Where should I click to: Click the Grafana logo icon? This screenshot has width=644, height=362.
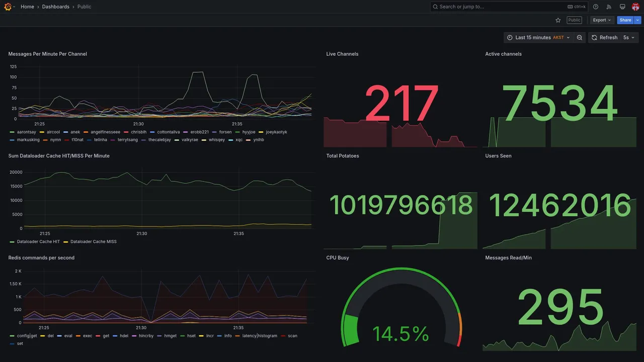8,7
